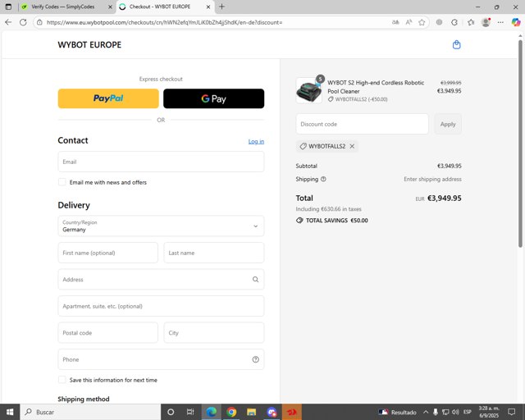The image size is (525, 420).
Task: Click the Log in link
Action: (256, 142)
